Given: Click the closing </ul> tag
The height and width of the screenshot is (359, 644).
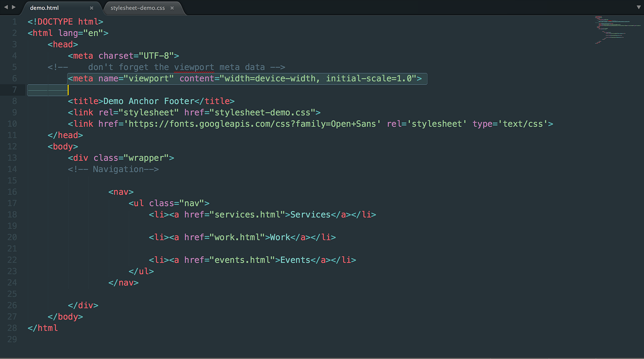Looking at the screenshot, I should [141, 271].
